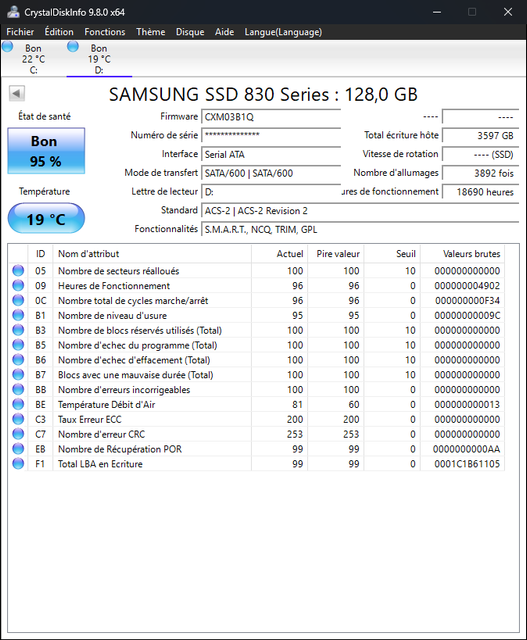Screen dimensions: 527x640
Task: Select Nombre d'echec d'effacement (Total) text
Action: click(x=134, y=360)
